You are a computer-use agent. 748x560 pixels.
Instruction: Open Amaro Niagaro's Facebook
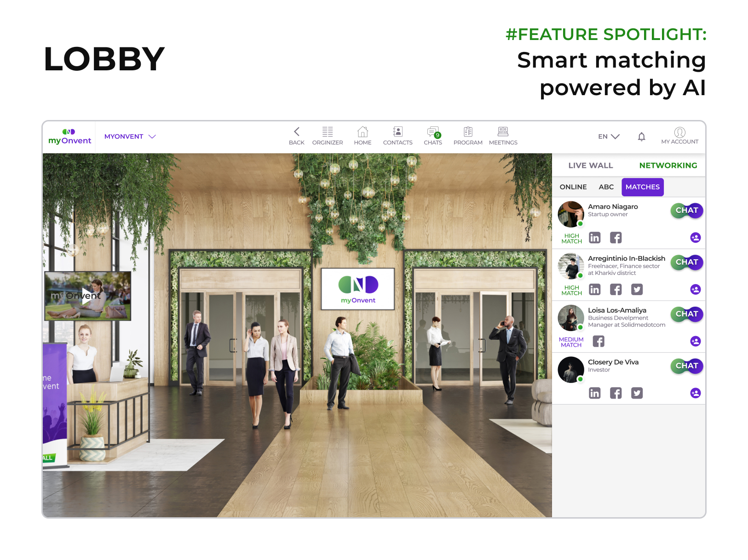[x=616, y=238]
